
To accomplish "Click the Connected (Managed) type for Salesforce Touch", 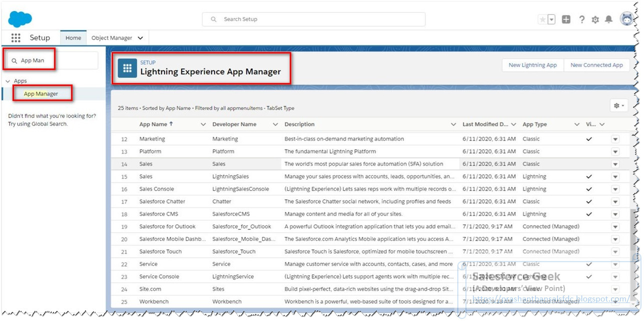I will point(551,251).
